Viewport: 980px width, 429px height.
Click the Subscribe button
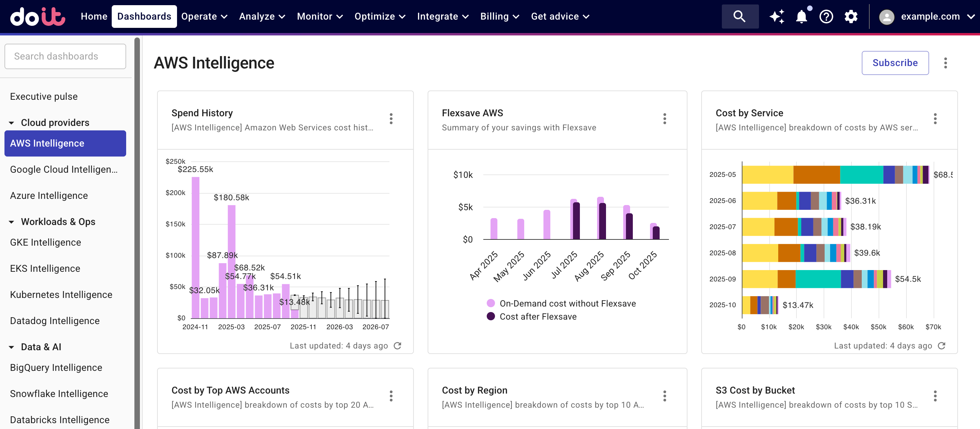pos(895,63)
